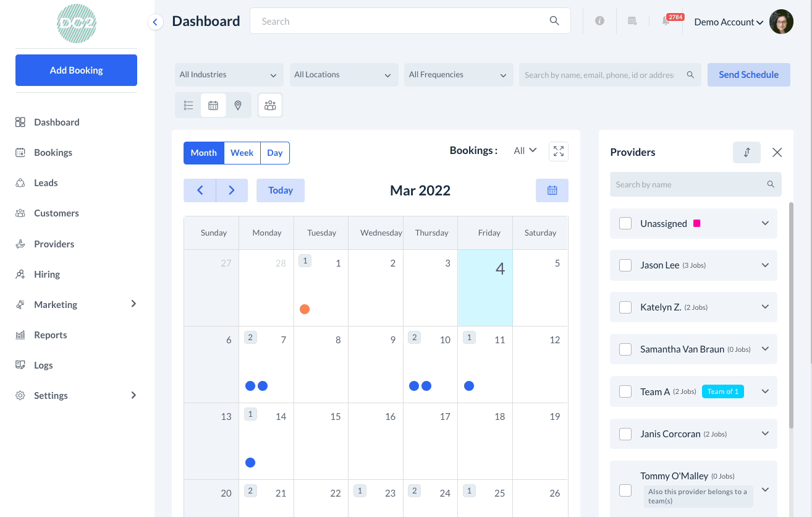Go to previous month arrow
Screen dimensions: 812x517
click(200, 190)
